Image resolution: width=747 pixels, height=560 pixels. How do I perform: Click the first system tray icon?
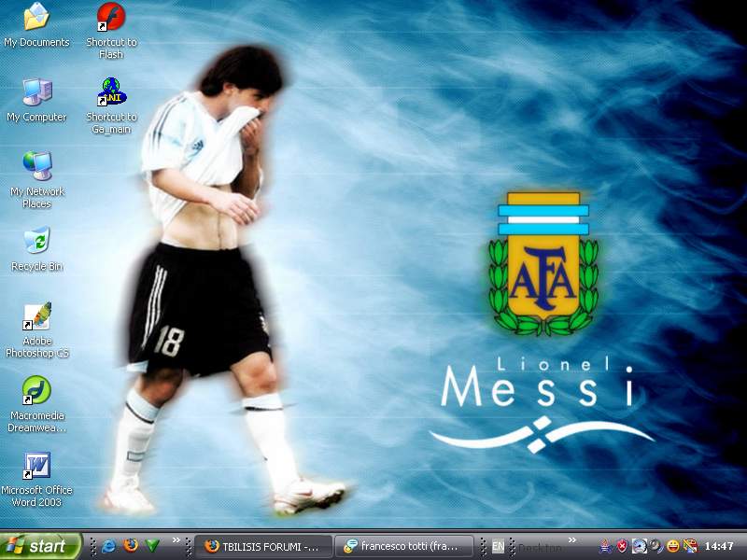click(x=605, y=546)
